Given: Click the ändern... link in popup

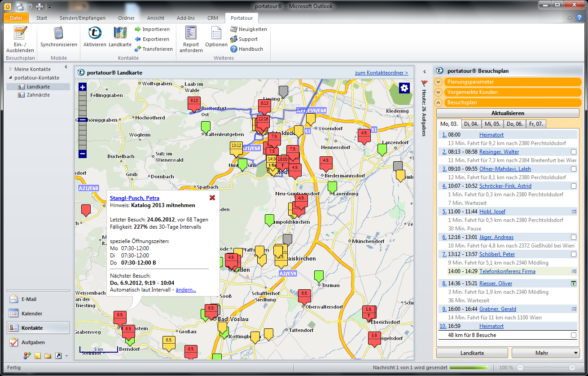Looking at the screenshot, I should coord(186,290).
